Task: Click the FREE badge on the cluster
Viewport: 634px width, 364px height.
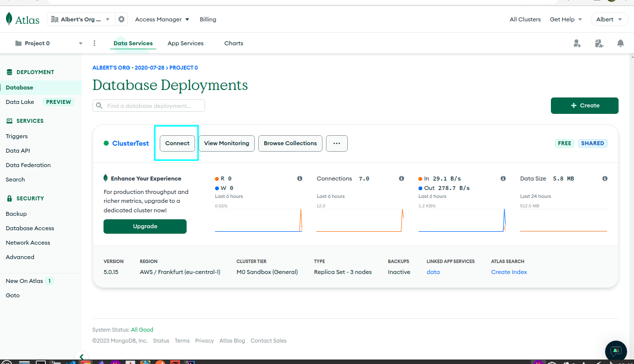Action: coord(565,143)
